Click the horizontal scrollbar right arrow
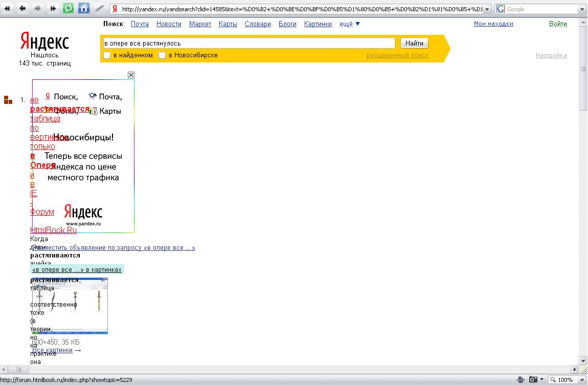588x385 pixels. 574,369
